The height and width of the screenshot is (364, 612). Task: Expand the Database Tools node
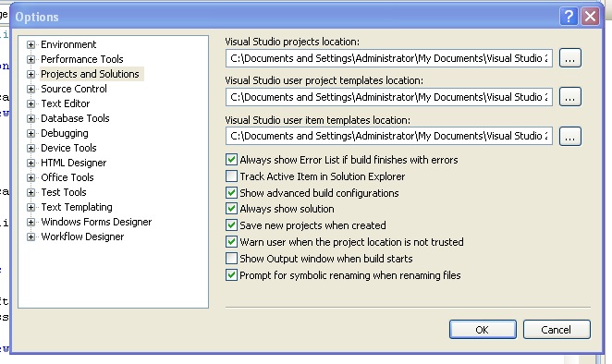[x=31, y=118]
